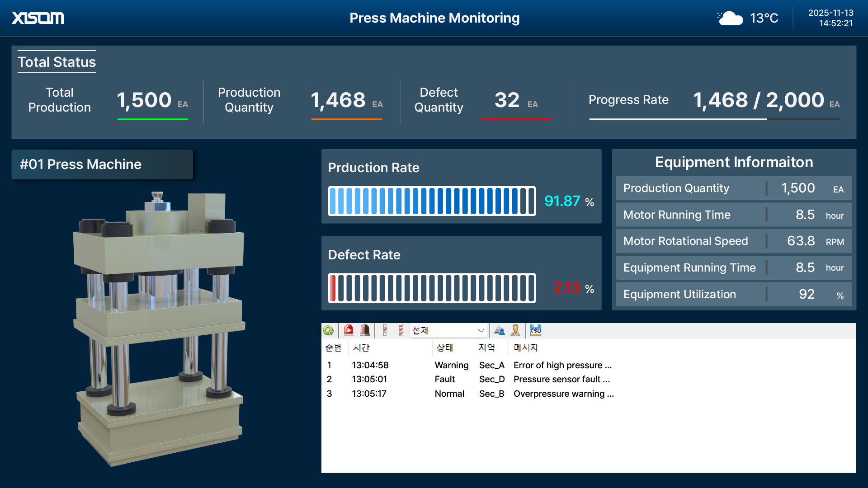Click the user level pyramid icon
This screenshot has width=868, height=488.
[x=499, y=330]
